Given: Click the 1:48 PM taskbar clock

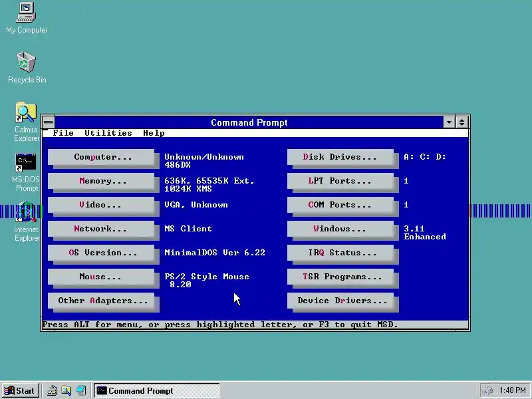Looking at the screenshot, I should [x=513, y=390].
